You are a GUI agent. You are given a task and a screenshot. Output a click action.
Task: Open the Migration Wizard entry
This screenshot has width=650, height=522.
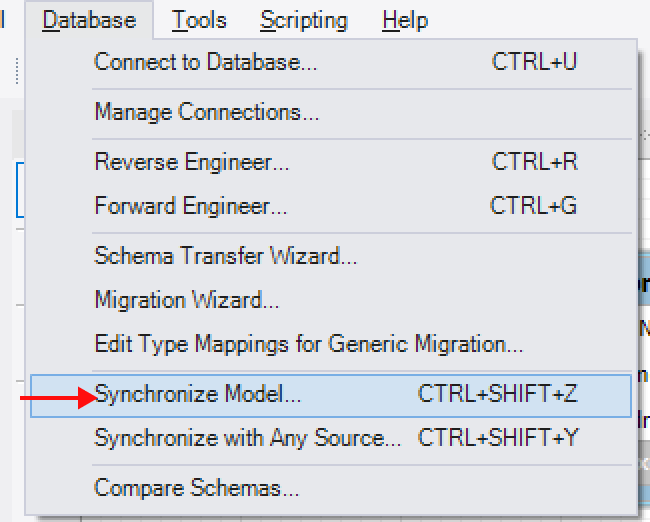(x=331, y=300)
